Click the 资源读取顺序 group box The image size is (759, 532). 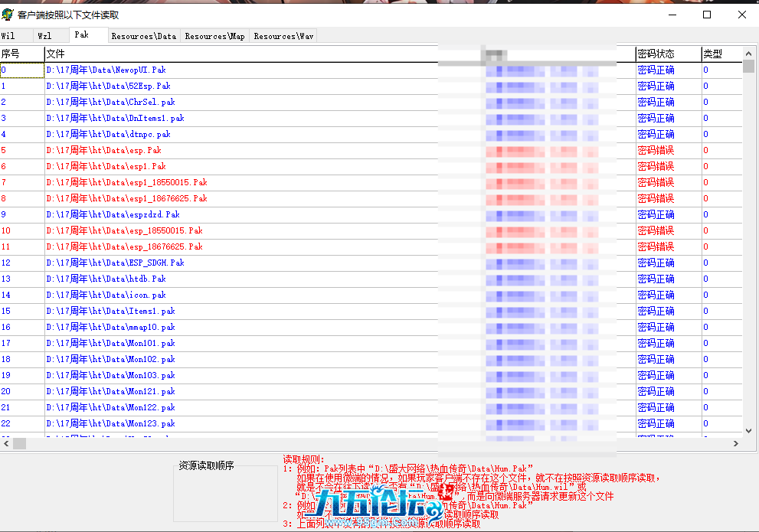[226, 491]
